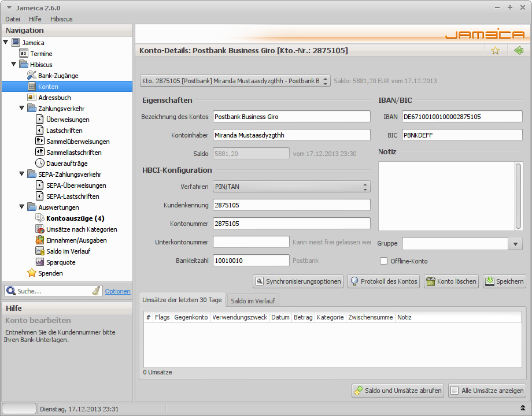Viewport: 532px width, 416px height.
Task: Open SEPA-Lastschriften icon
Action: tap(40, 196)
